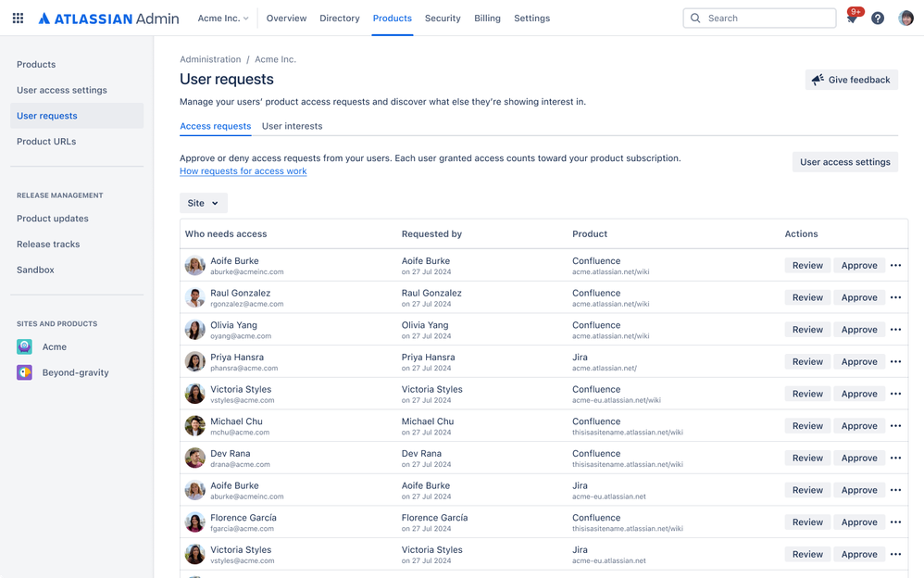Image resolution: width=924 pixels, height=578 pixels.
Task: Open more actions for Aoife Burke Jira row
Action: click(895, 490)
